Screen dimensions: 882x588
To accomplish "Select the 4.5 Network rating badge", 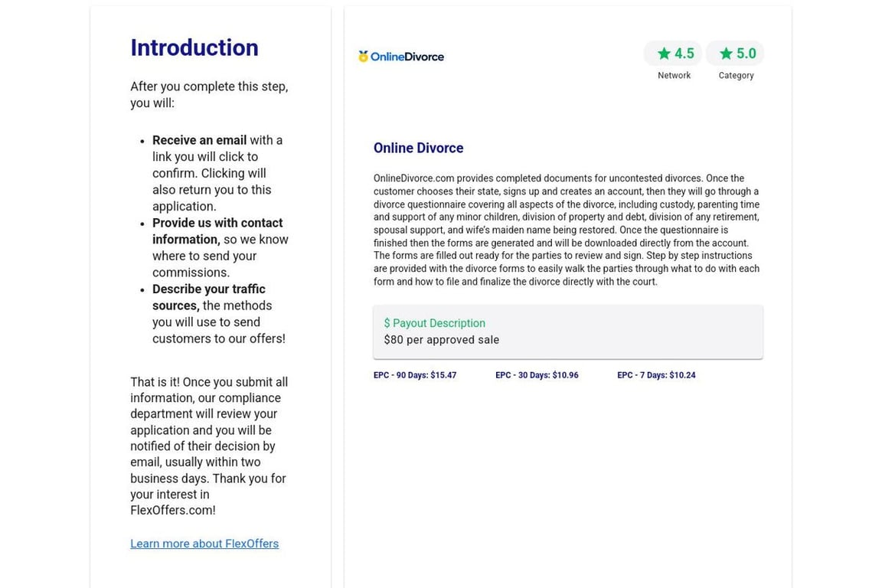I will [x=673, y=54].
